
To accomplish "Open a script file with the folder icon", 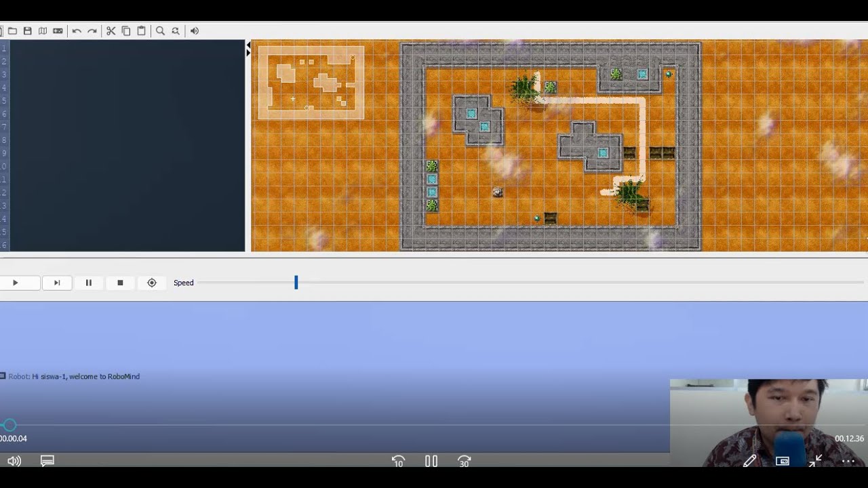I will (12, 31).
